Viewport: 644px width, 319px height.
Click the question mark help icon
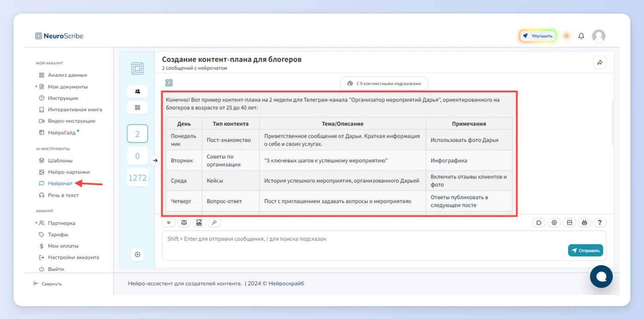tap(600, 223)
